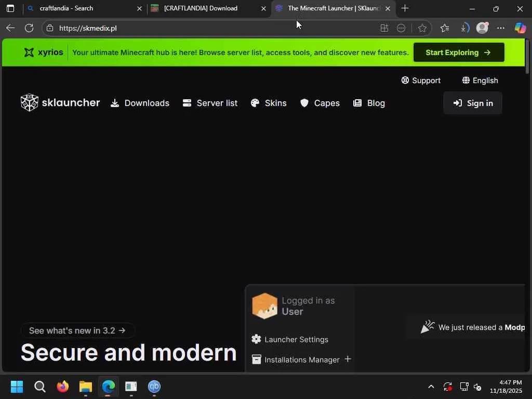Refresh the current page
This screenshot has width=532, height=399.
tap(29, 28)
